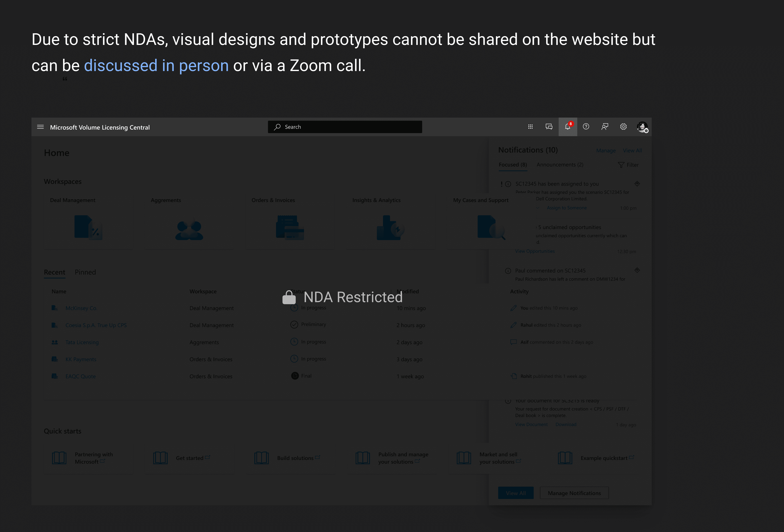
Task: Open the help question mark icon
Action: pyautogui.click(x=586, y=127)
